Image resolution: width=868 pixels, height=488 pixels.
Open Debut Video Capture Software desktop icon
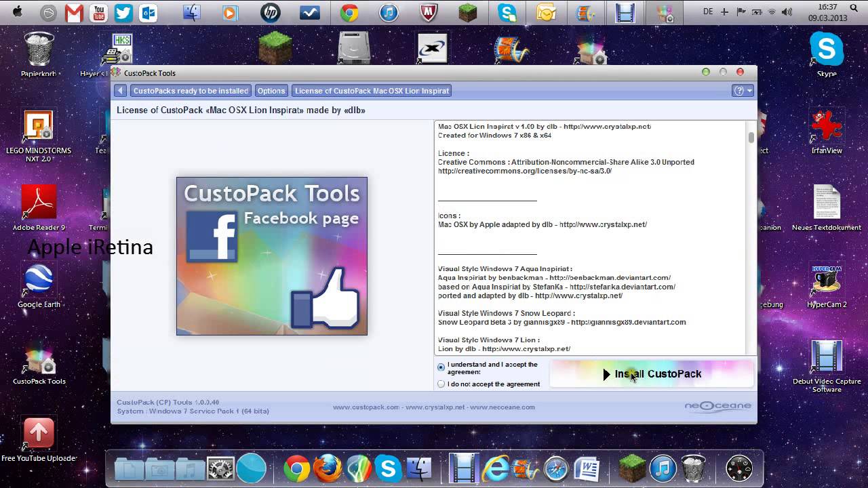tap(827, 366)
